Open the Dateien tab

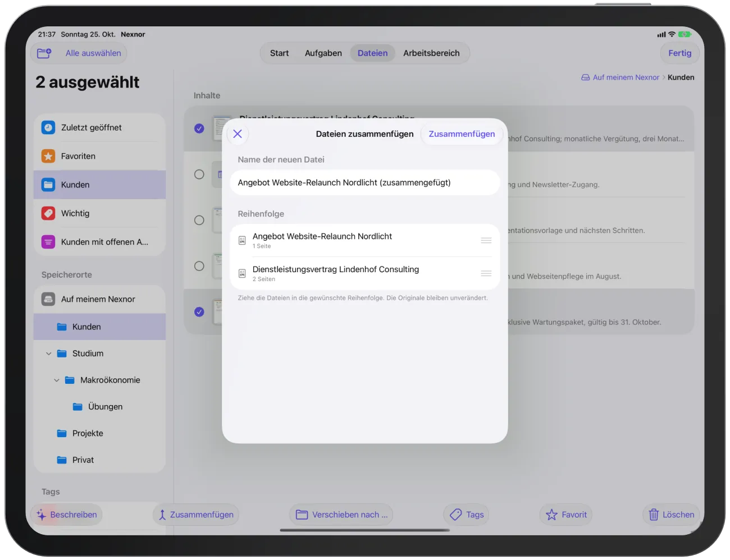pyautogui.click(x=373, y=53)
